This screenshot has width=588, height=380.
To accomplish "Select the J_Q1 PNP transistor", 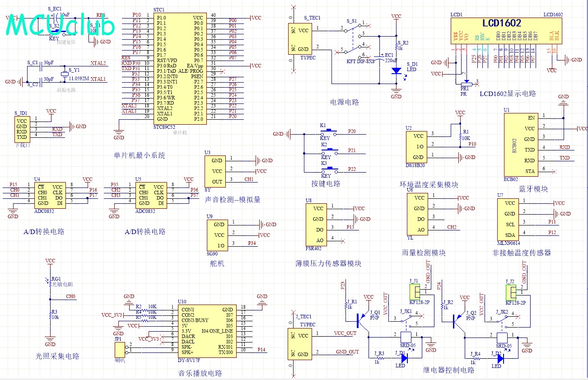I will 361,320.
